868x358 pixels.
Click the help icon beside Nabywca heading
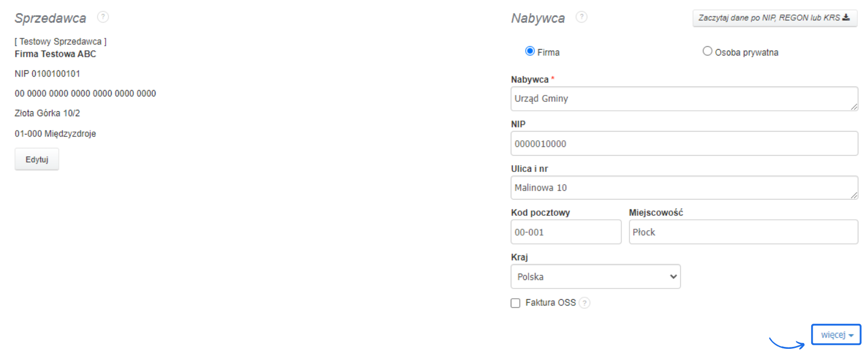pos(582,17)
